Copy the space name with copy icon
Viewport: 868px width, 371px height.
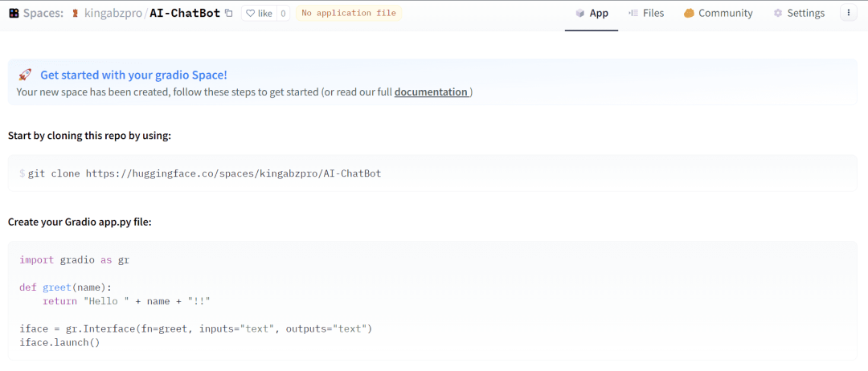coord(228,14)
